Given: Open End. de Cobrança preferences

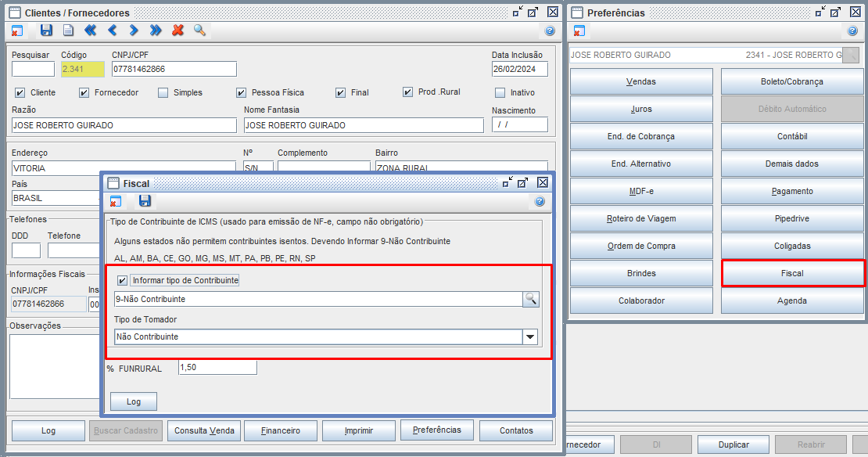Looking at the screenshot, I should click(641, 136).
